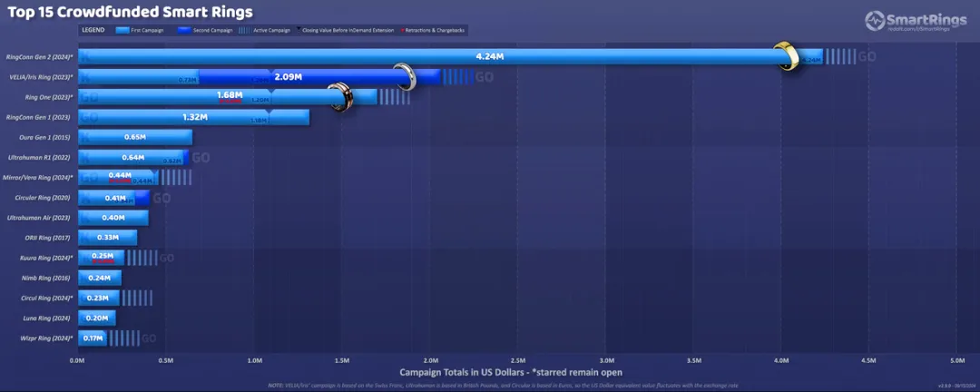Viewport: 980px width, 392px height.
Task: Select the 'Circul Ring (2024)*' row label
Action: tap(47, 298)
